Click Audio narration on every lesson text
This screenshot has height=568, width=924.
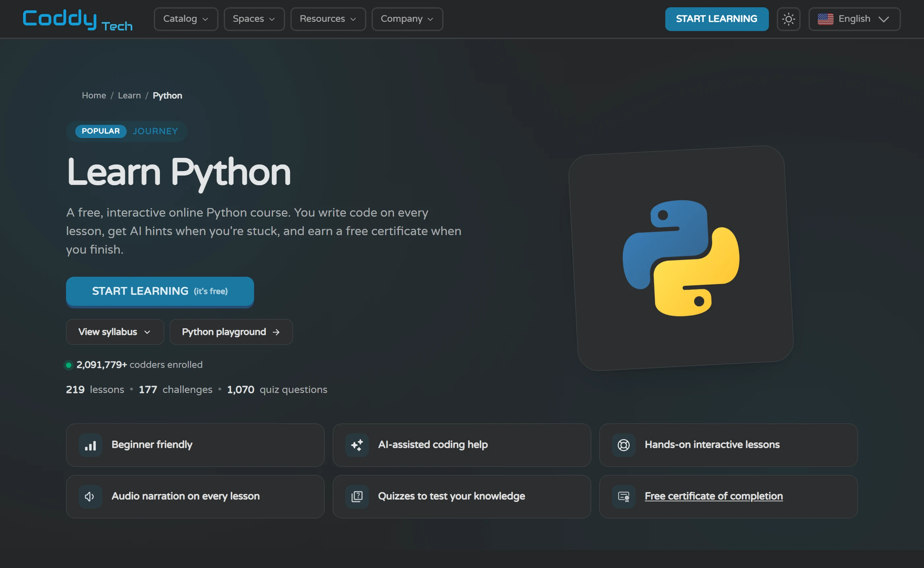coord(185,496)
